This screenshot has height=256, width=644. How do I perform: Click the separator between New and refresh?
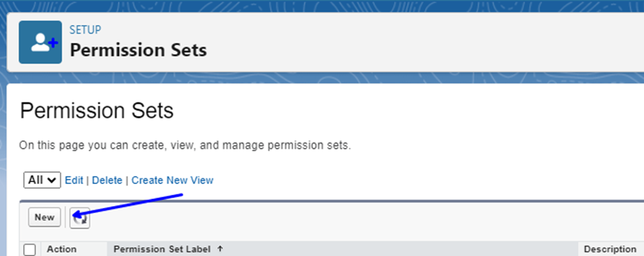pos(65,218)
